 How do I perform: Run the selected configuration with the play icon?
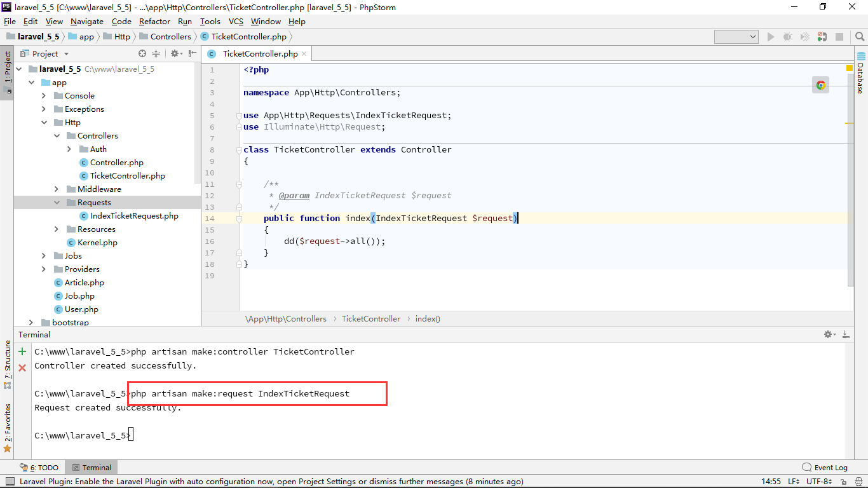[771, 37]
